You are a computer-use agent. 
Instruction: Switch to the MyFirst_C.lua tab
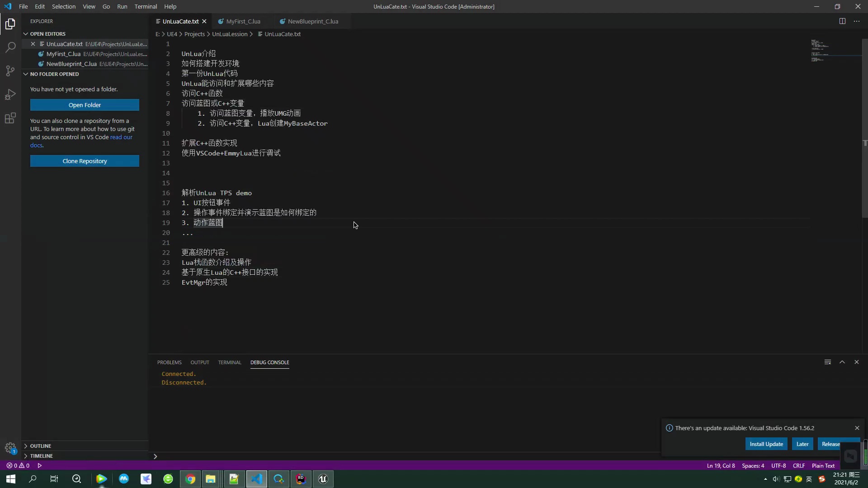[x=243, y=21]
